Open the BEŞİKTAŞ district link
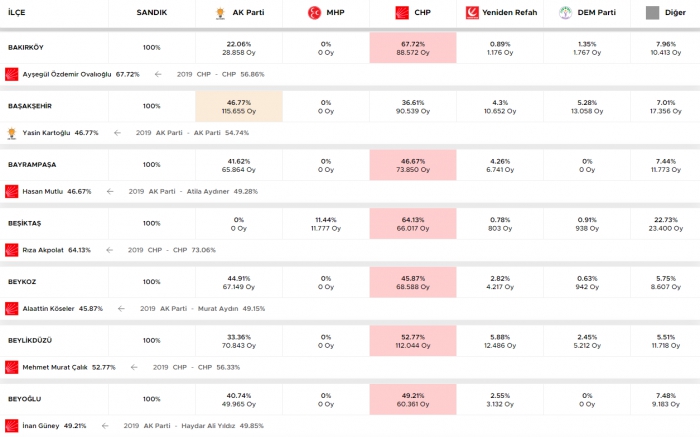The image size is (700, 437). (x=25, y=223)
